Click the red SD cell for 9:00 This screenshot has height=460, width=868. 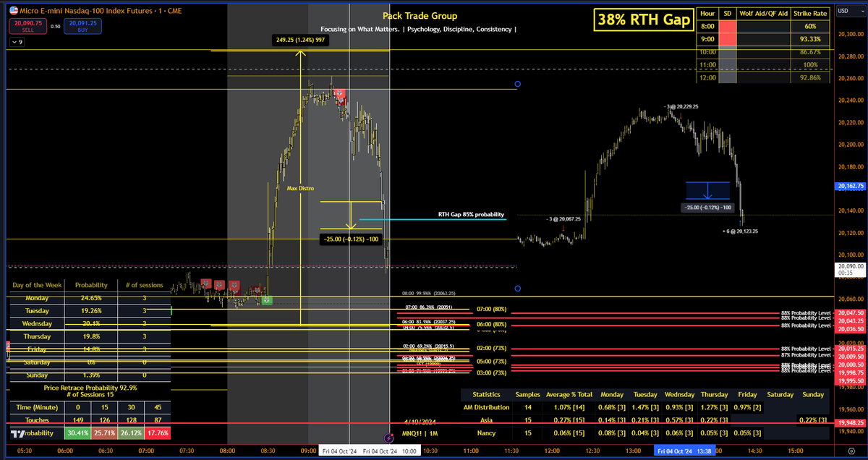tap(726, 39)
